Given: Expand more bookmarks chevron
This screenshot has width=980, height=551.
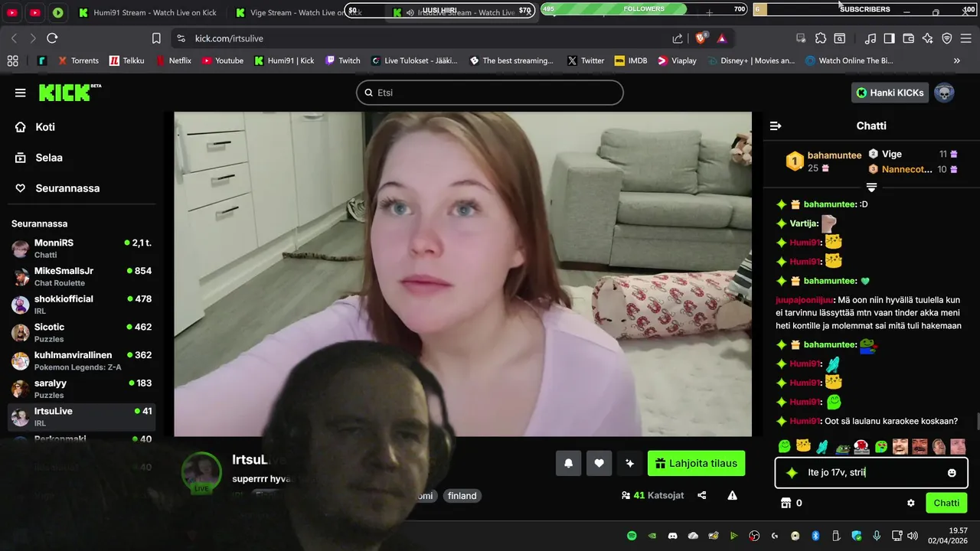Looking at the screenshot, I should tap(956, 60).
